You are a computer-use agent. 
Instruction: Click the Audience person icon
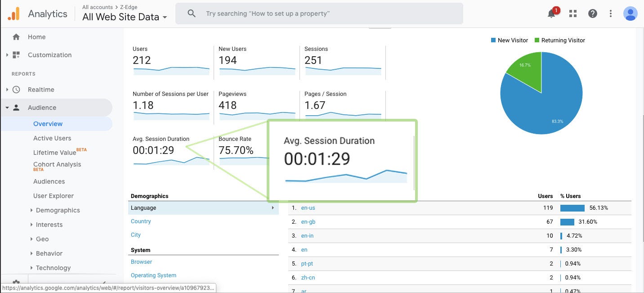[x=16, y=108]
